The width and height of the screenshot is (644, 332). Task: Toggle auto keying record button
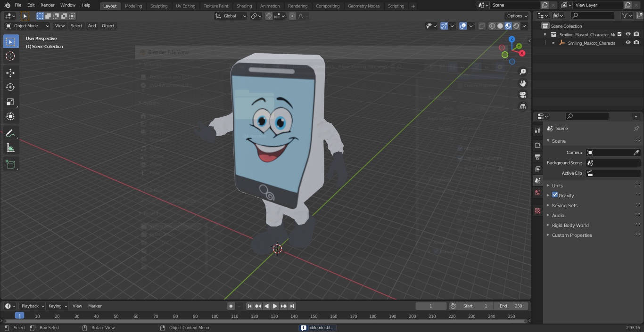231,306
